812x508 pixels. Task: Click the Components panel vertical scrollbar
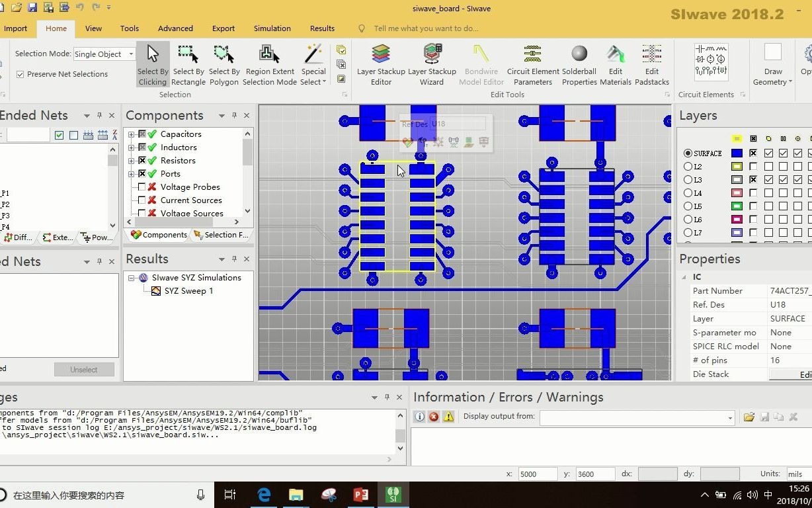click(x=248, y=172)
